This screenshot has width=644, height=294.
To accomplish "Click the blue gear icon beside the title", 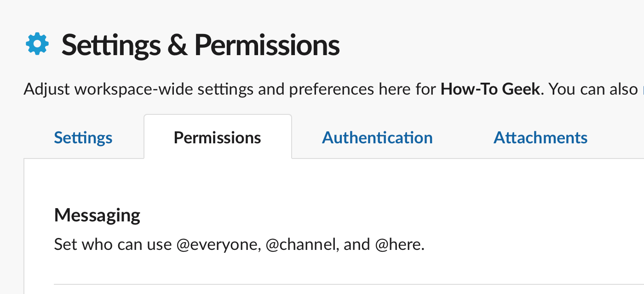I will point(37,44).
